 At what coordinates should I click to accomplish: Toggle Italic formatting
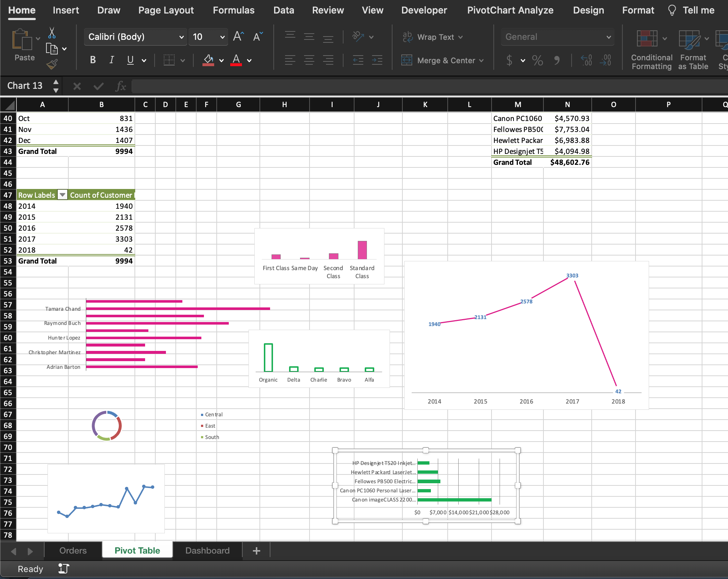click(x=111, y=60)
